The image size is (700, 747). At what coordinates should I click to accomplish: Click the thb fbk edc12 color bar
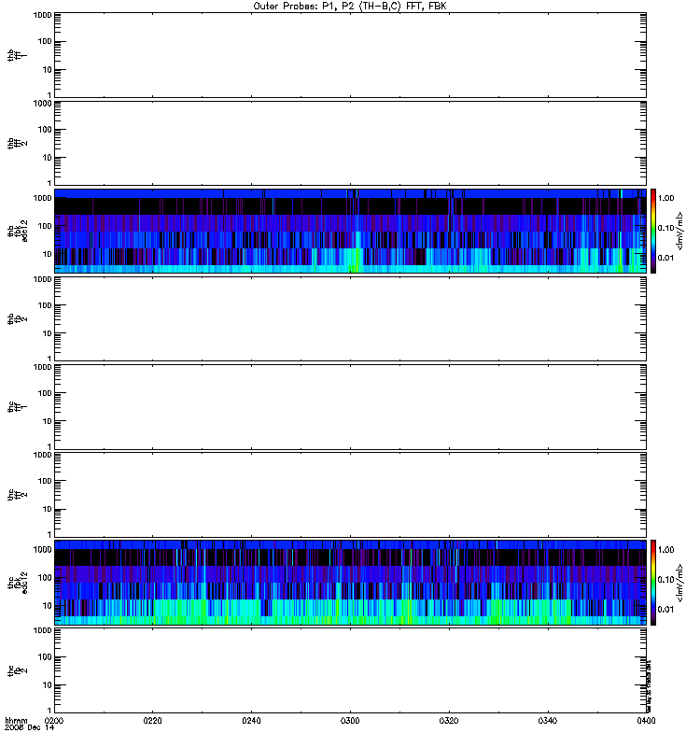pos(653,231)
